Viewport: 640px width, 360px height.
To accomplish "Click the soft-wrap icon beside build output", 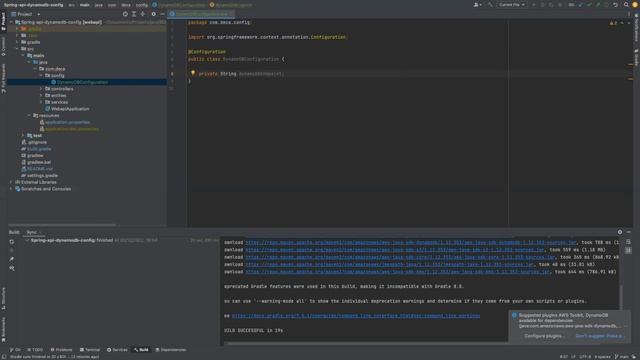I will coord(628,242).
